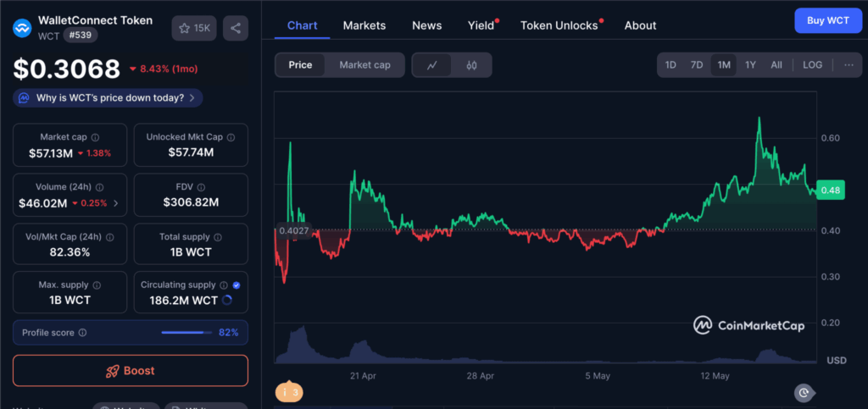Click the Market cap info icon
Image resolution: width=868 pixels, height=409 pixels.
point(95,137)
